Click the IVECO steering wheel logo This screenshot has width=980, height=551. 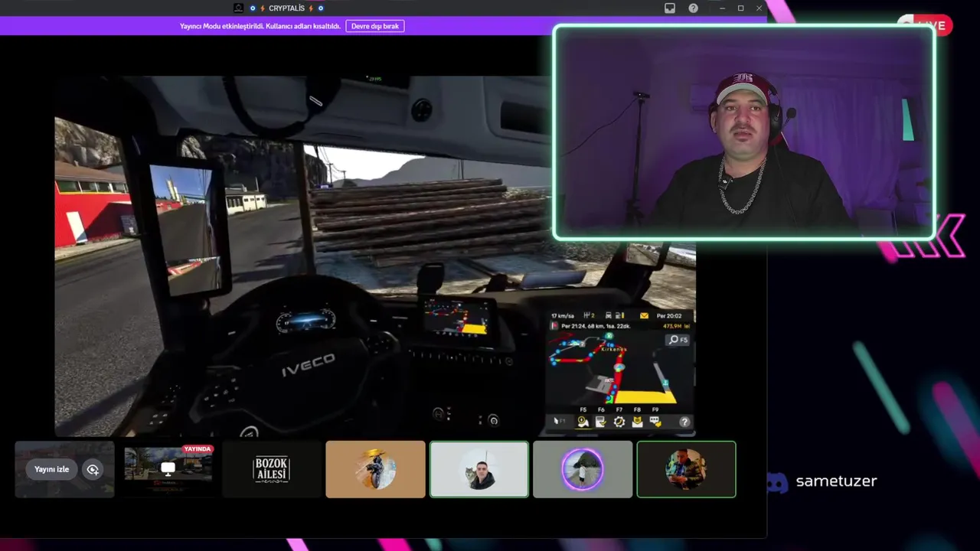click(x=307, y=364)
